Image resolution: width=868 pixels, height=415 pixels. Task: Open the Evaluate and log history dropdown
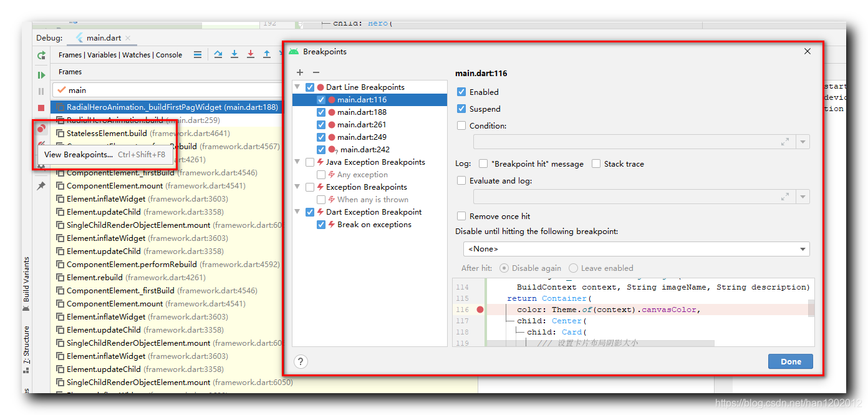click(803, 197)
